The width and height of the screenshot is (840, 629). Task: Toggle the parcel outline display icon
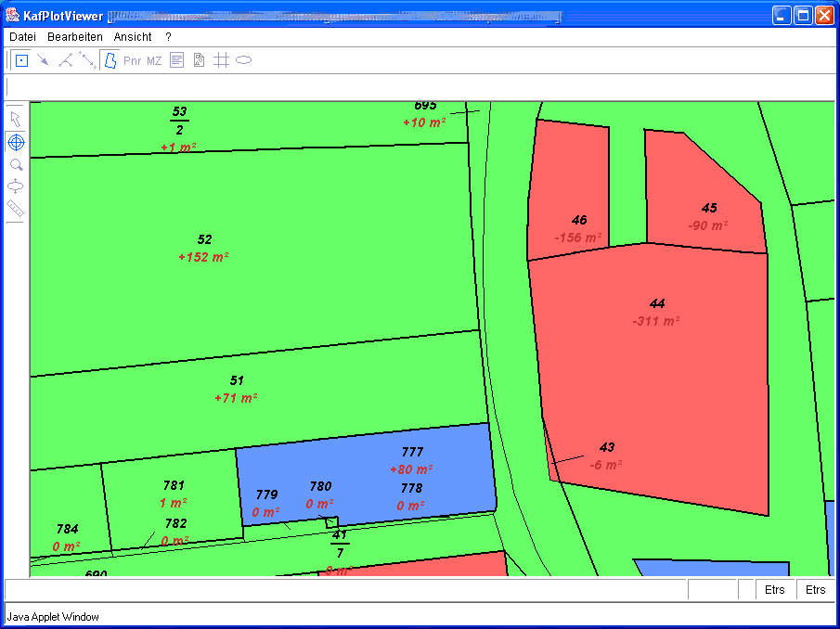point(110,60)
